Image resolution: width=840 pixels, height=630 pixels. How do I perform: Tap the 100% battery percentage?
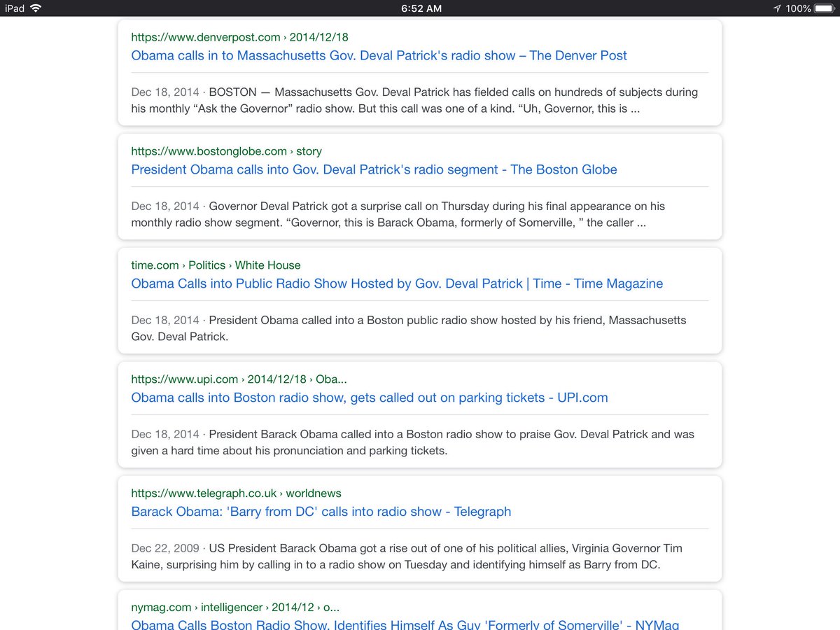click(798, 8)
